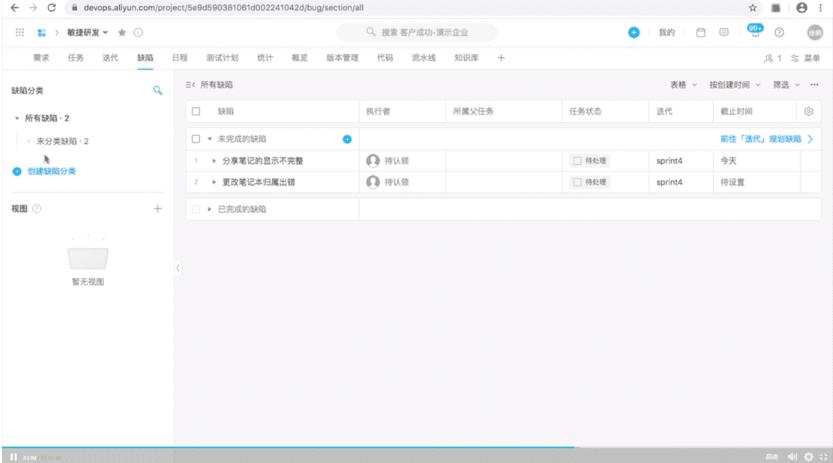Click the help icon beside 视图

[37, 209]
